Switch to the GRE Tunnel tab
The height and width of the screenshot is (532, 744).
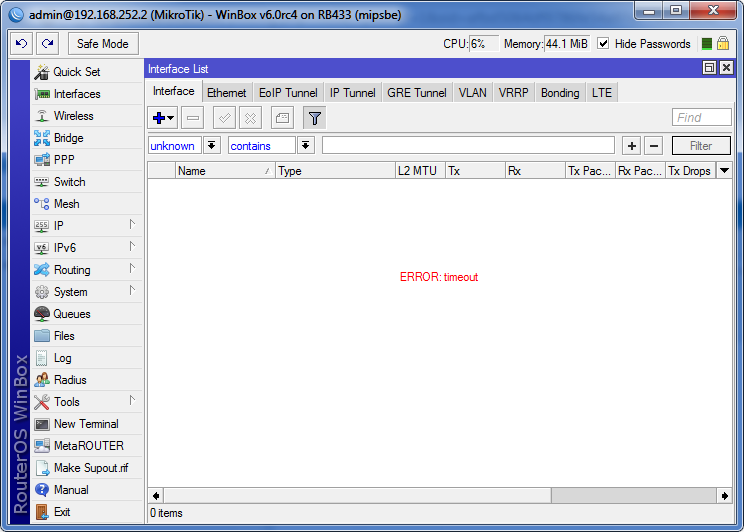pyautogui.click(x=417, y=93)
